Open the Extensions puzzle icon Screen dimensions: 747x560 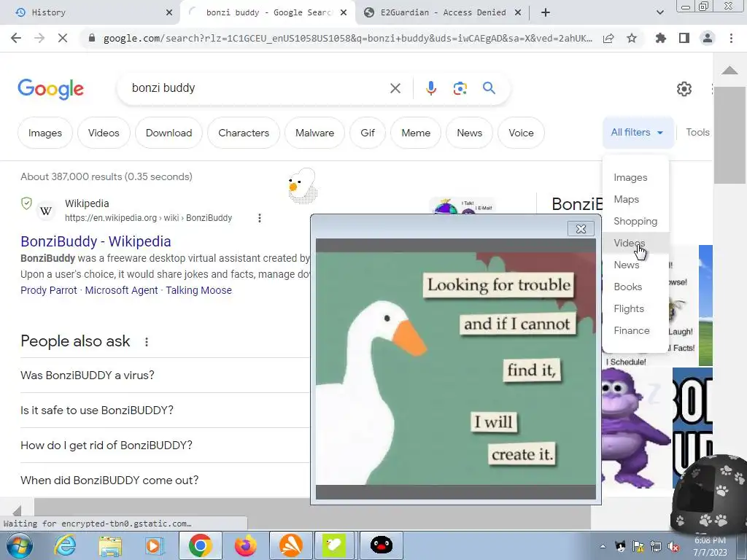click(x=661, y=38)
